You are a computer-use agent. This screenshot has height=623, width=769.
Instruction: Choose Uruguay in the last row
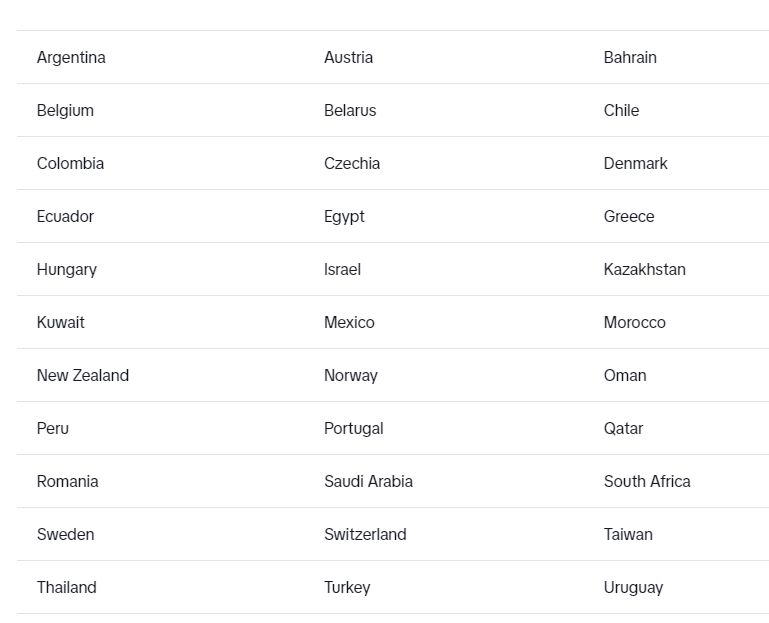pyautogui.click(x=633, y=588)
